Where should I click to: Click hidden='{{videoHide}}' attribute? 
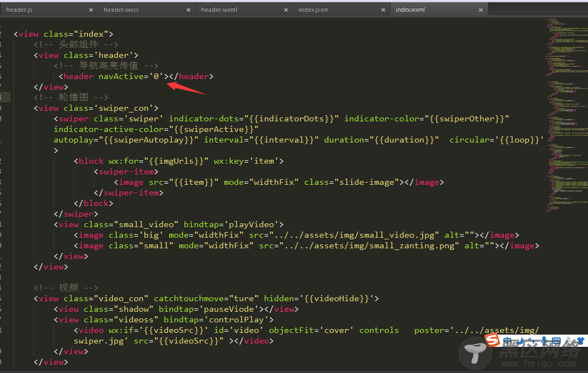(319, 299)
